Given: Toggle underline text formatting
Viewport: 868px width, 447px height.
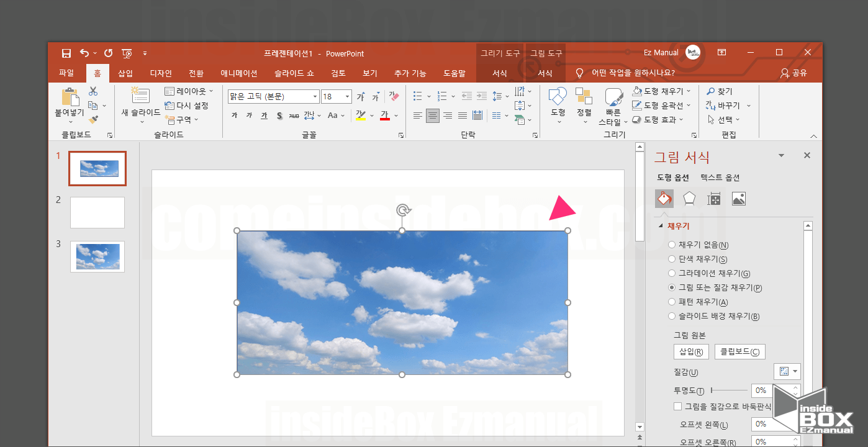Looking at the screenshot, I should click(x=264, y=115).
